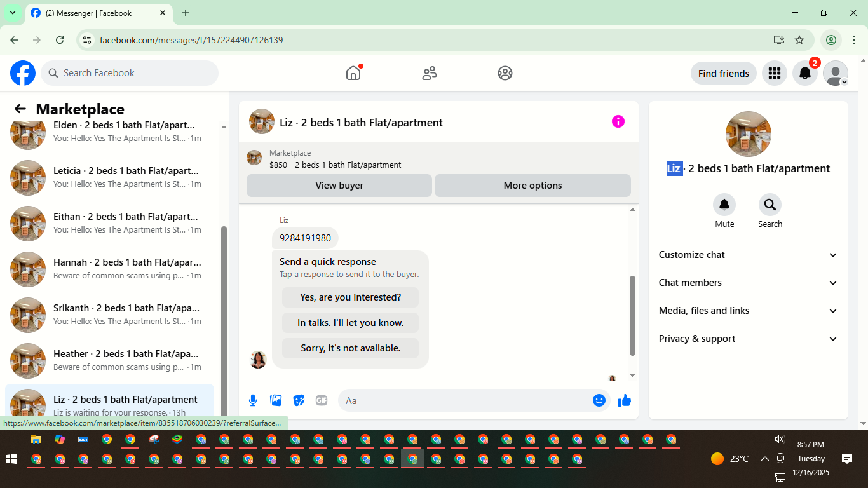Open the Notifications bell with badge 2

[x=805, y=73]
